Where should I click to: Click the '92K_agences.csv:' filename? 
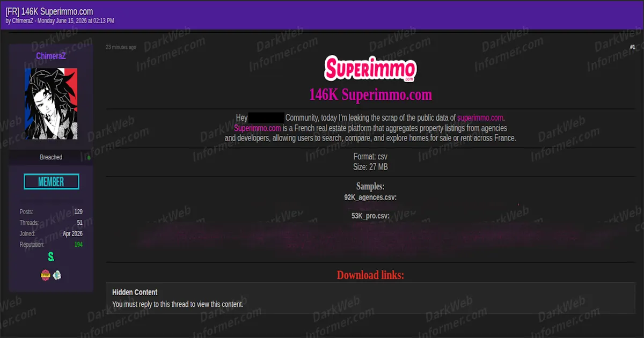click(x=370, y=197)
